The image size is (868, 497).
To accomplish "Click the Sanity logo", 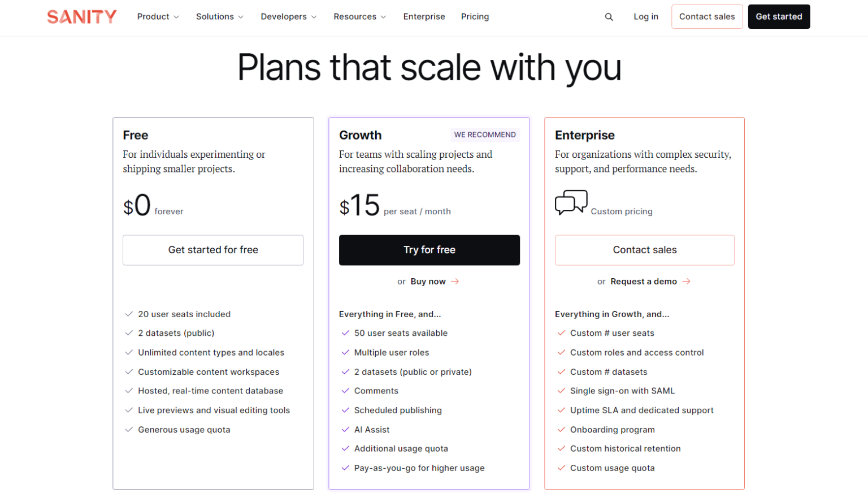I will (x=81, y=16).
